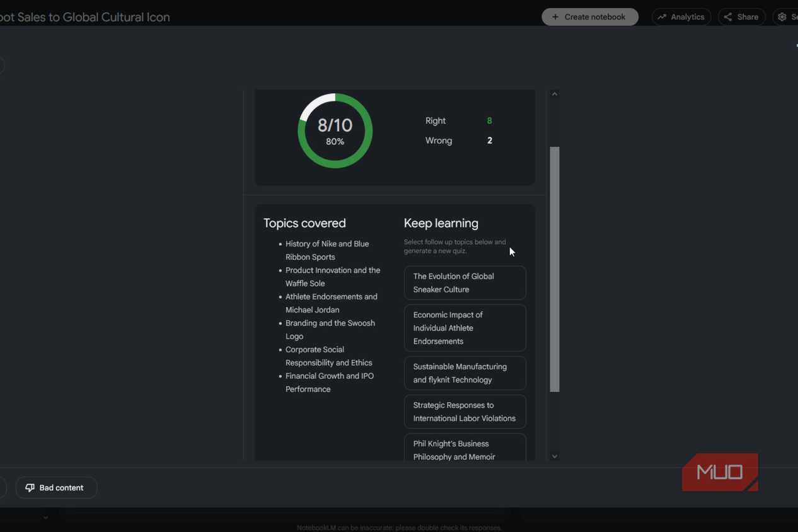The image size is (798, 532).
Task: Click Financial Growth and IPO Performance item
Action: tap(330, 383)
